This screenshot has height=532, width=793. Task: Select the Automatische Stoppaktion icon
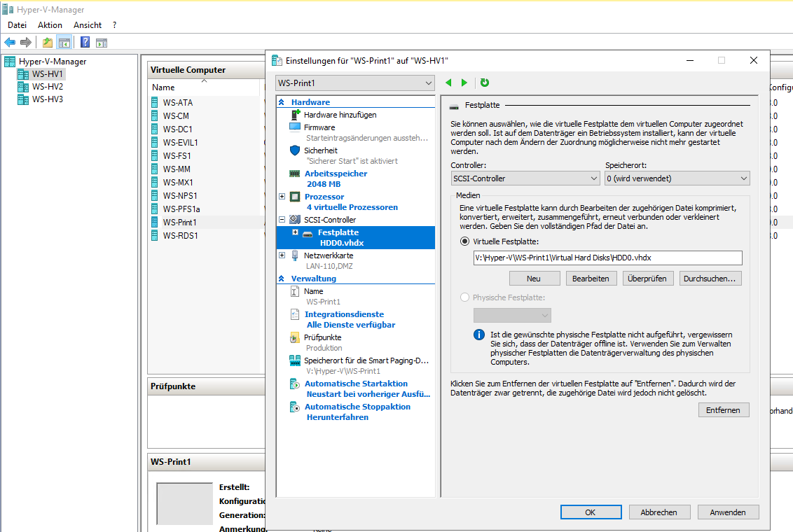(295, 407)
